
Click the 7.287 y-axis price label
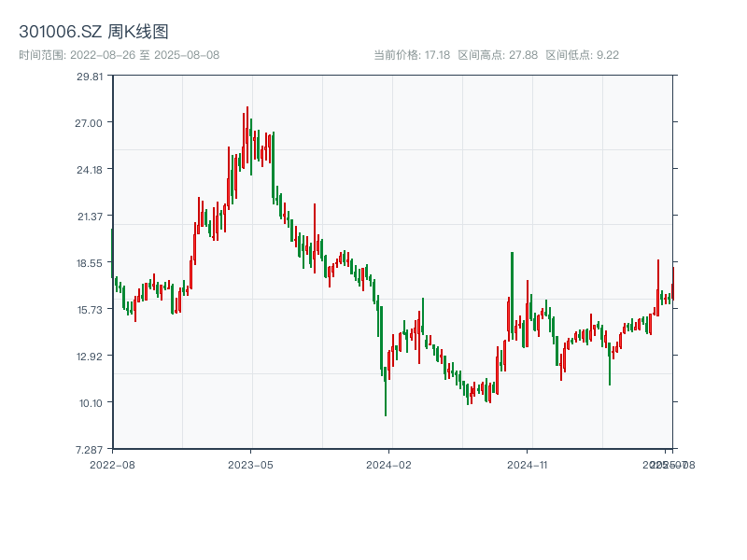point(90,449)
